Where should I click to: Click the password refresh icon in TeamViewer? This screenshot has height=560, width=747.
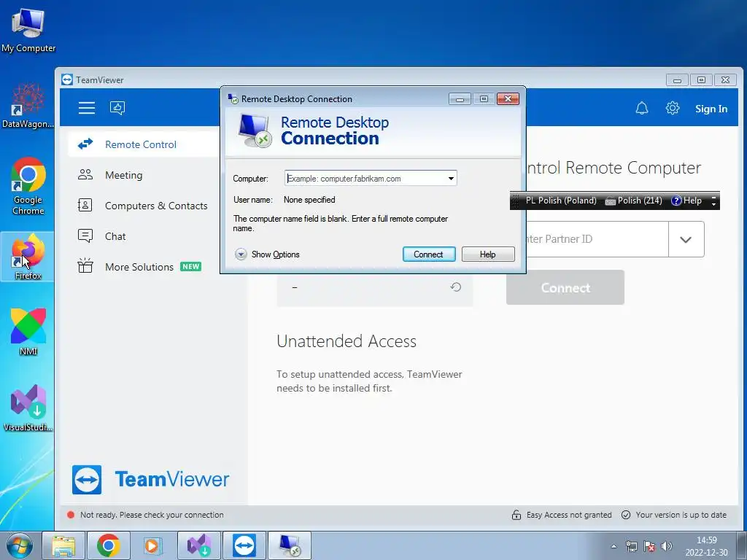(x=455, y=287)
